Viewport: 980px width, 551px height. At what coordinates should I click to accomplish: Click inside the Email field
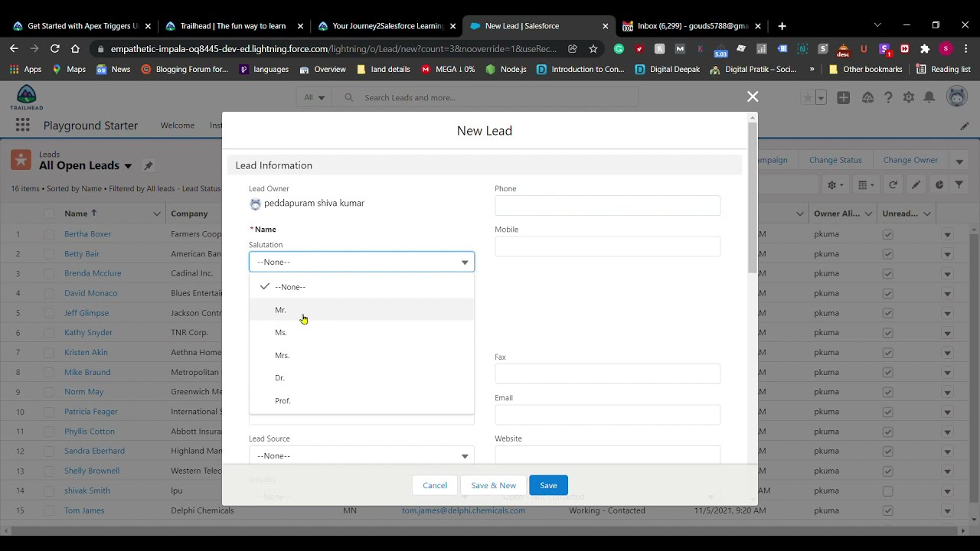[x=607, y=415]
